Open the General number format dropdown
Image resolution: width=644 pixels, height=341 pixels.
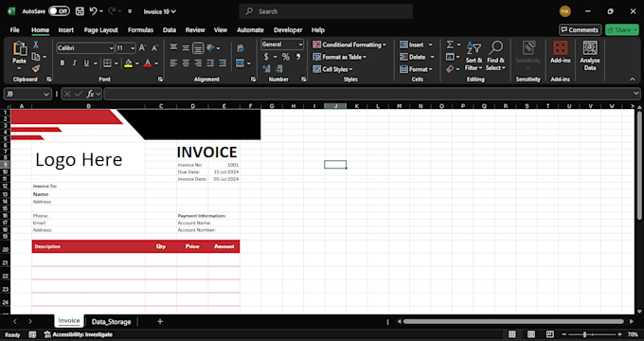[300, 45]
